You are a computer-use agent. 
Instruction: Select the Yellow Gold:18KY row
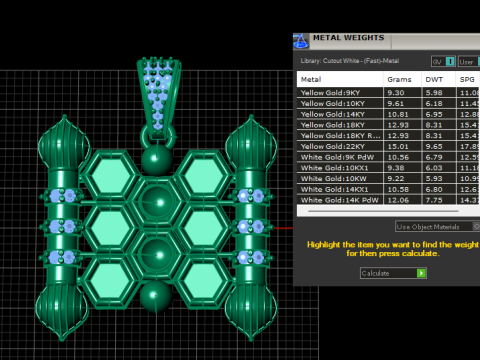point(388,125)
